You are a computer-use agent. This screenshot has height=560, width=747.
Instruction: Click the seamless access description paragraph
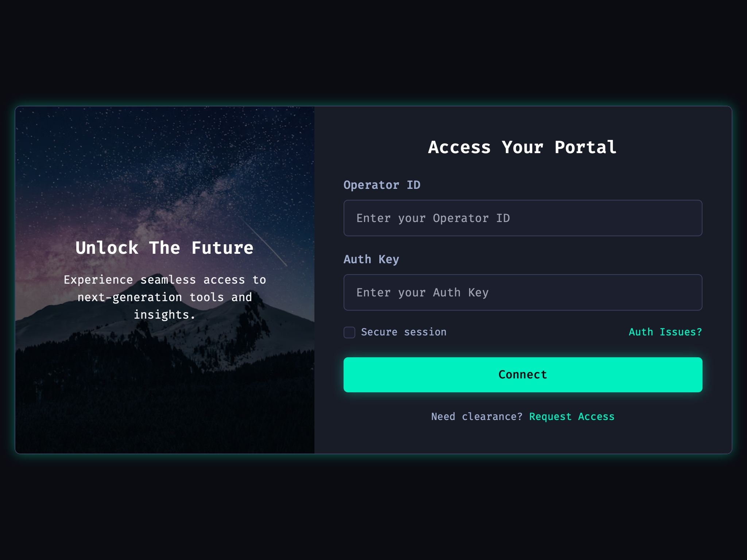165,296
